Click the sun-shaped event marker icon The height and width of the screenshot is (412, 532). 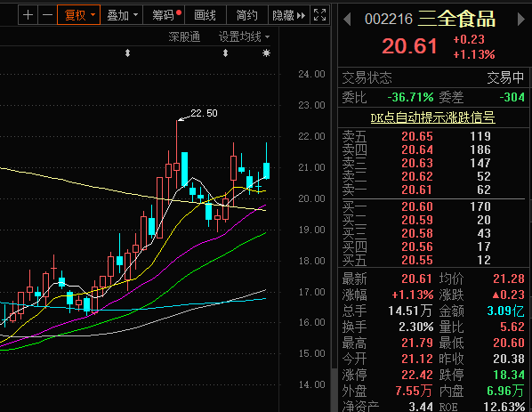click(266, 53)
